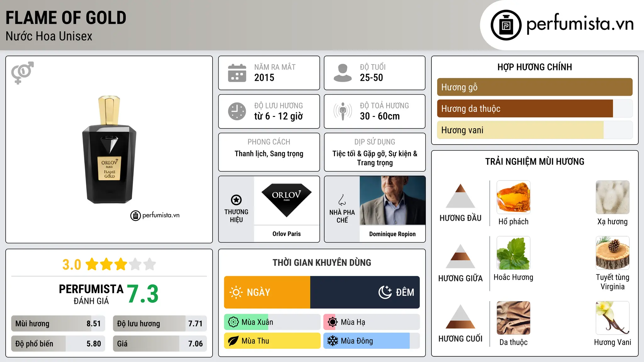
Task: Click the person icon beside ĐỘ TUỔI
Action: pyautogui.click(x=343, y=73)
